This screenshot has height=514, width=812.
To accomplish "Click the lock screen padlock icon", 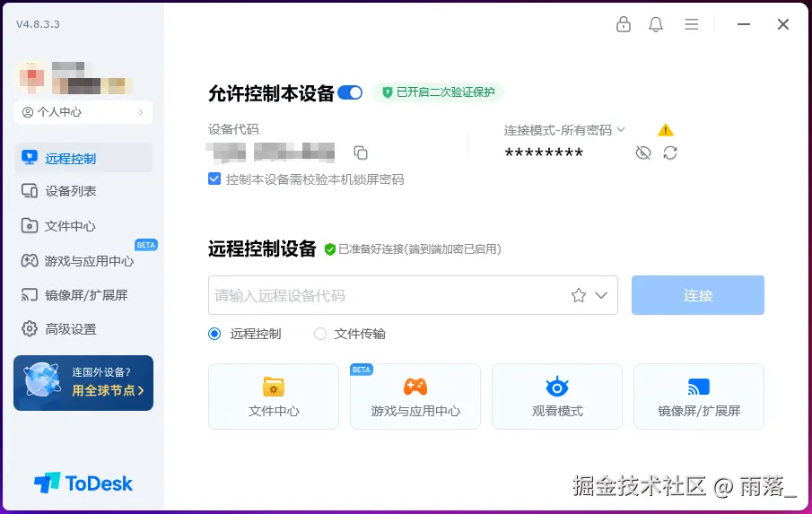I will [624, 24].
